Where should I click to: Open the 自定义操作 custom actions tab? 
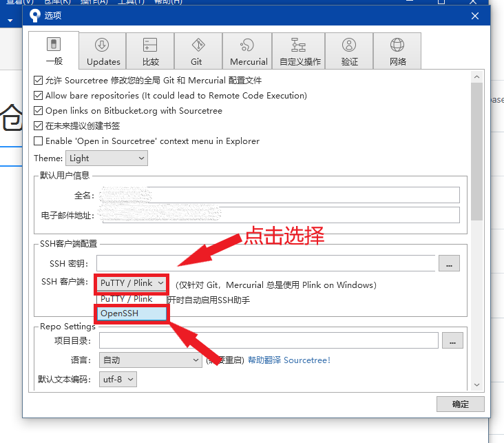coord(299,51)
